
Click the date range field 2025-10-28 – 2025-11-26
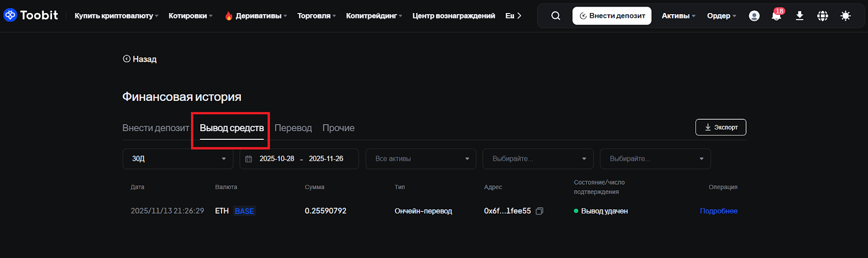tap(299, 159)
